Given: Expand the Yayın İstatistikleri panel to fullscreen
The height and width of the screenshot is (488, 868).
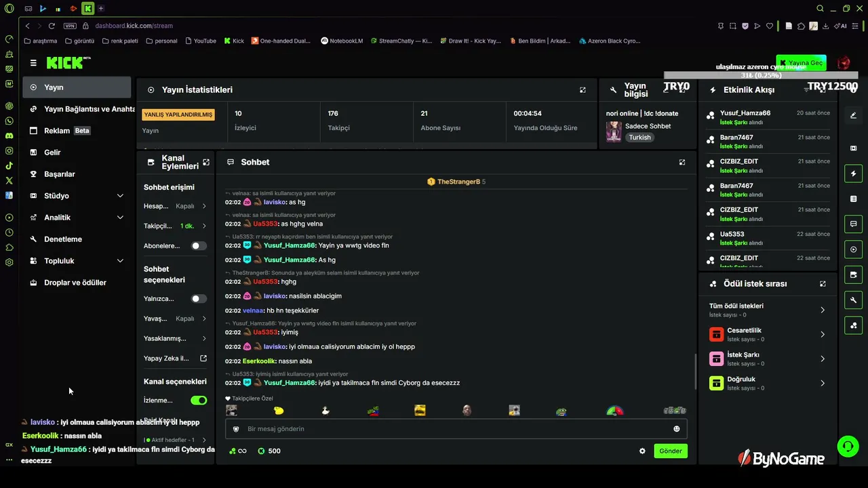Looking at the screenshot, I should pyautogui.click(x=583, y=89).
